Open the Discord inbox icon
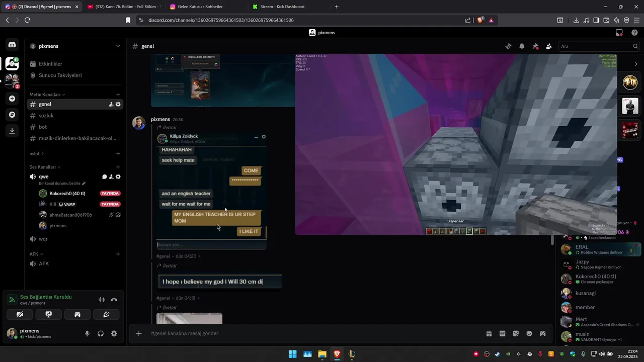644x362 pixels. click(x=619, y=33)
